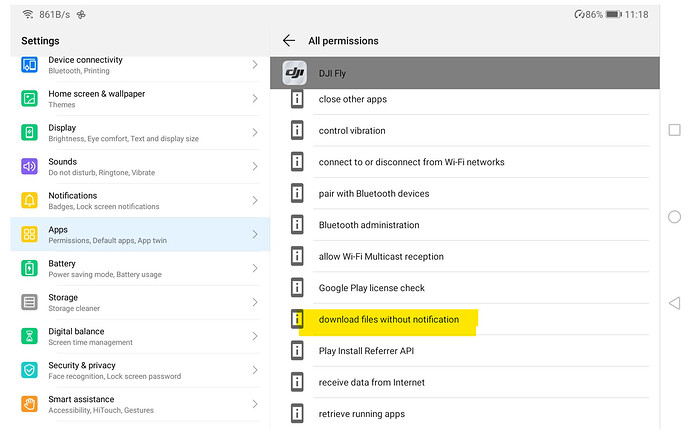Select Google Play license check permission
690x444 pixels.
coord(465,288)
